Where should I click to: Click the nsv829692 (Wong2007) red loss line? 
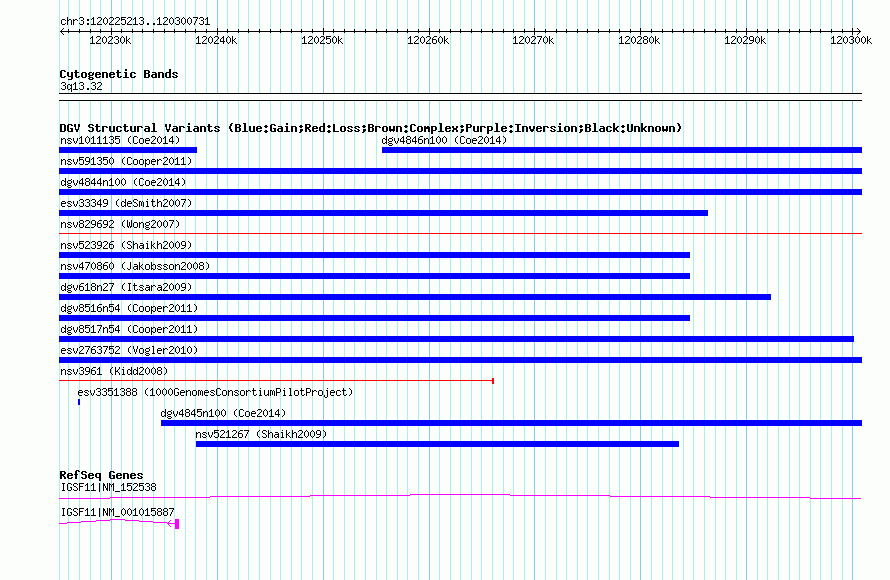(x=460, y=233)
